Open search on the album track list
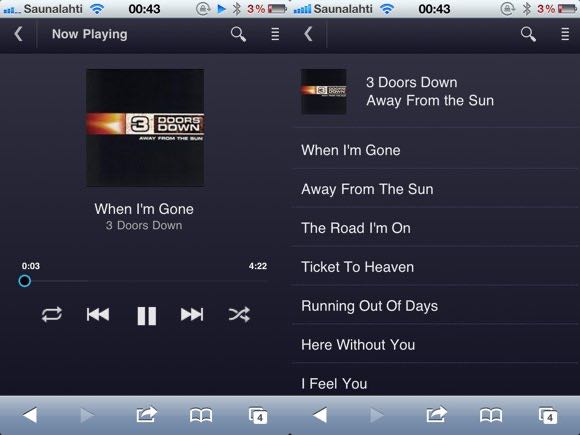Viewport: 580px width, 435px height. click(528, 34)
